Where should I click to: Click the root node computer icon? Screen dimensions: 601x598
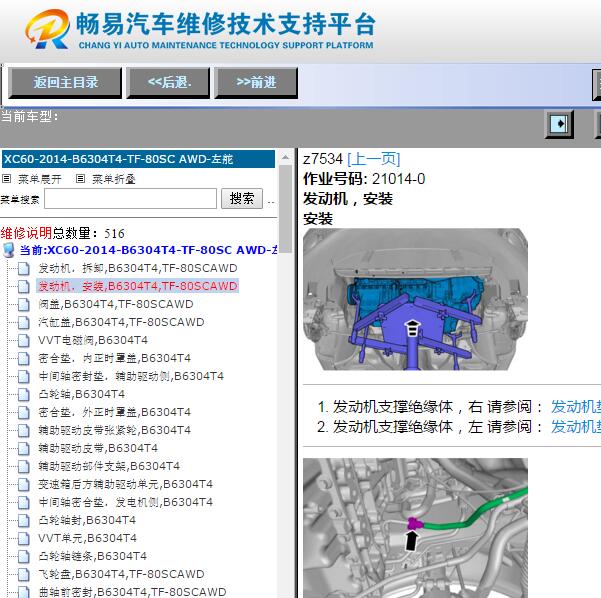(x=9, y=250)
